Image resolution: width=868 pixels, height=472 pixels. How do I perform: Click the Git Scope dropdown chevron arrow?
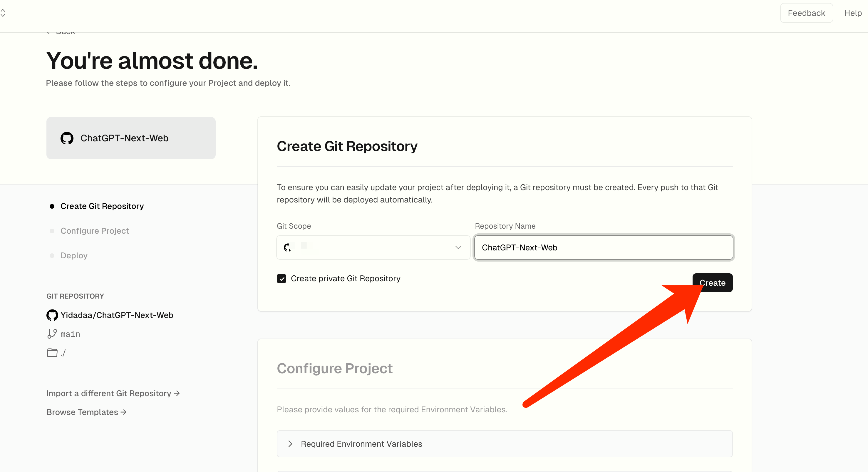tap(458, 247)
